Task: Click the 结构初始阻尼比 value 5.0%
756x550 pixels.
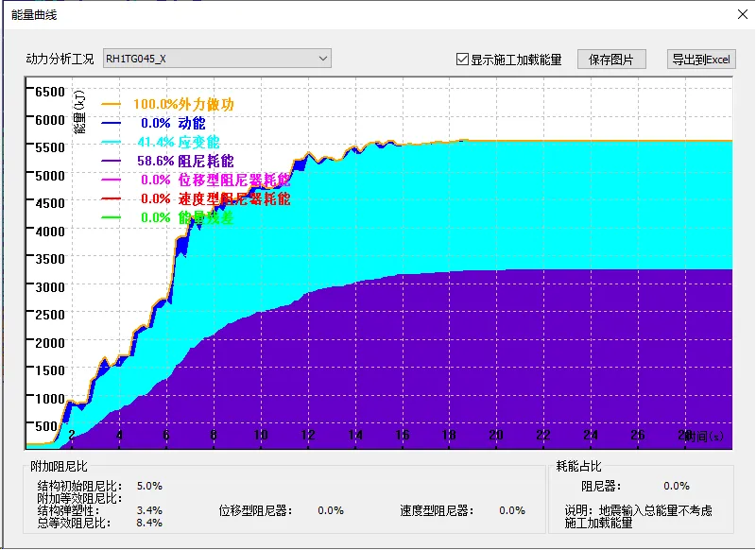Action: coord(149,486)
